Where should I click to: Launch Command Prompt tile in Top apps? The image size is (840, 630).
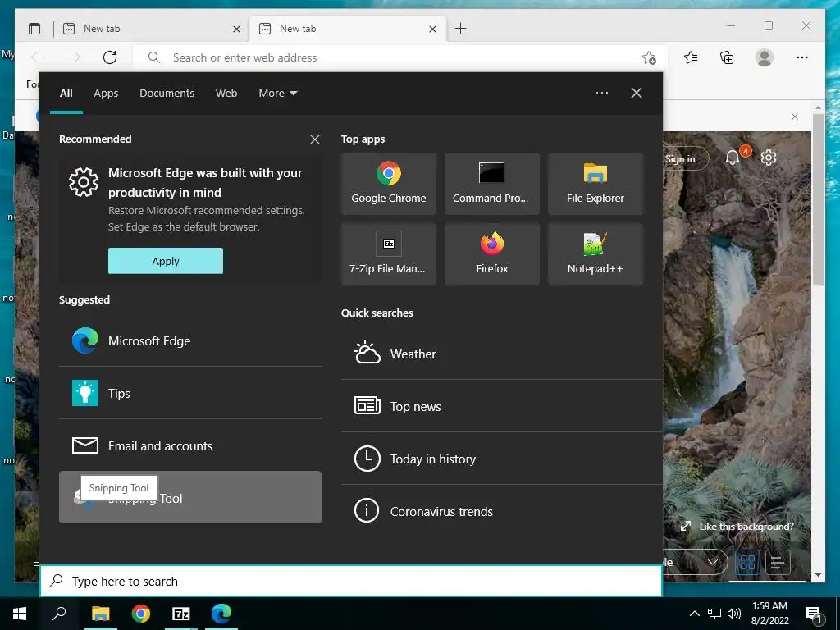pyautogui.click(x=492, y=184)
